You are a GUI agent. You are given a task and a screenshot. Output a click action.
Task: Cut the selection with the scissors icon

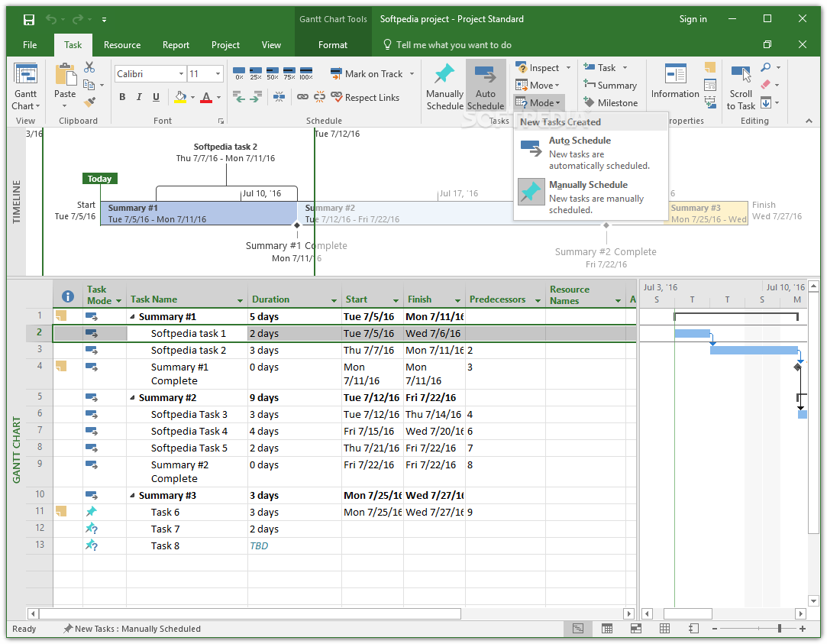pos(89,67)
